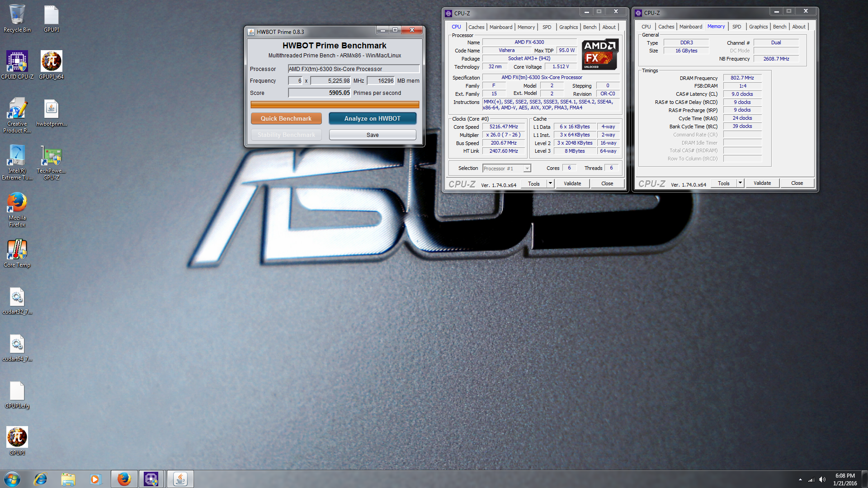Open SPD tab in left CPU-Z window
Screen dimensions: 868x488
click(547, 27)
